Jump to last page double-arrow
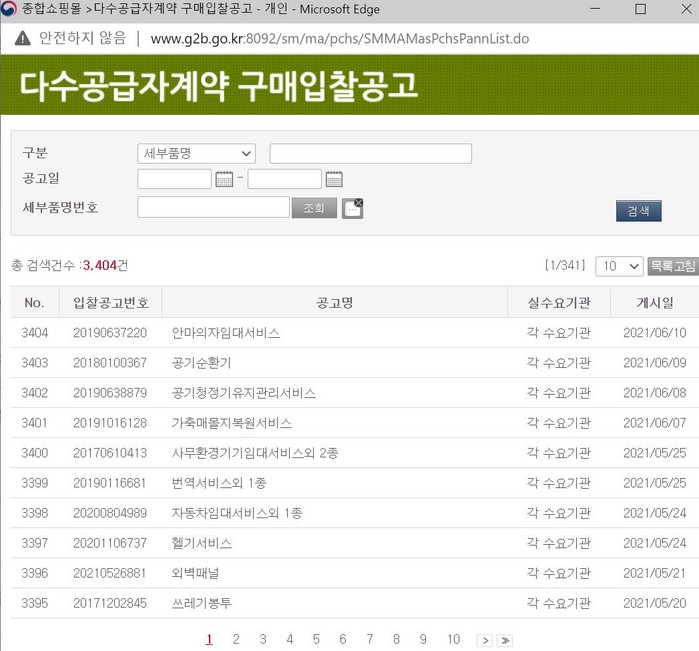 tap(505, 640)
